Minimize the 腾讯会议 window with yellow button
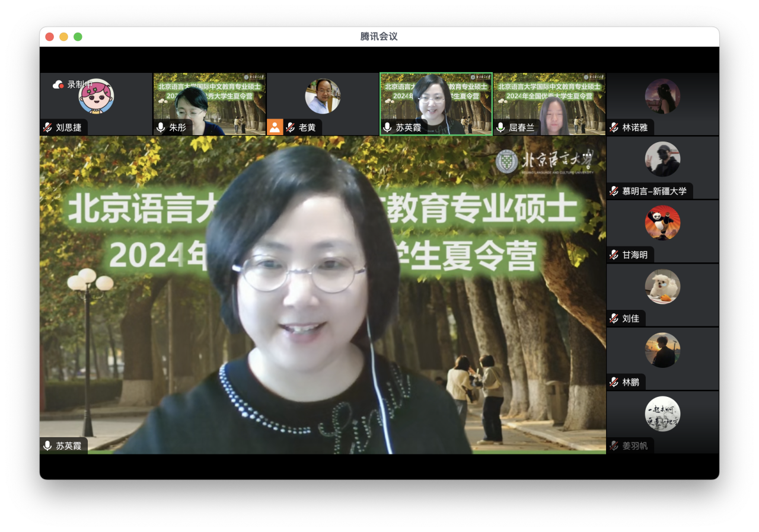This screenshot has width=759, height=532. point(63,37)
